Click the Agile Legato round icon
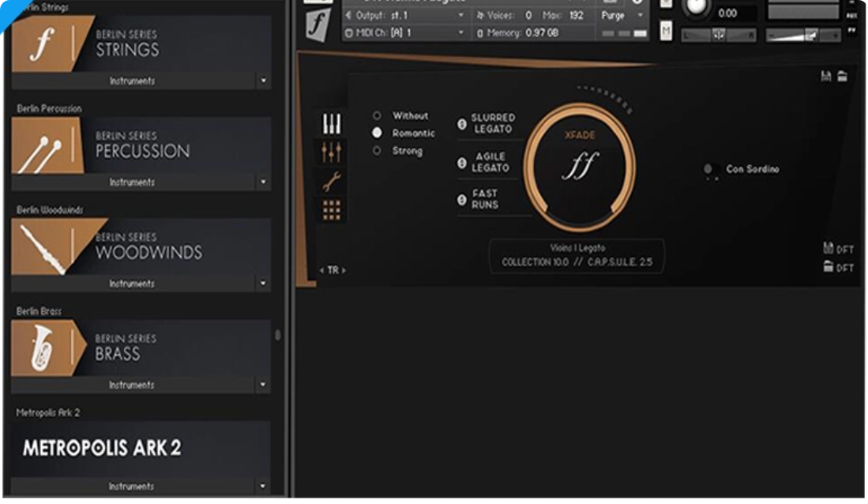This screenshot has height=504, width=868. (462, 163)
